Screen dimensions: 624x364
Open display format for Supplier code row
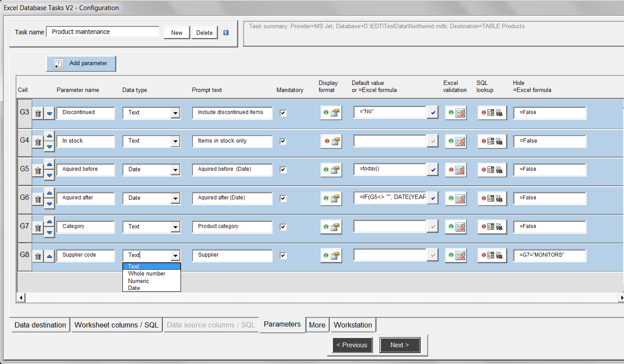pos(331,256)
